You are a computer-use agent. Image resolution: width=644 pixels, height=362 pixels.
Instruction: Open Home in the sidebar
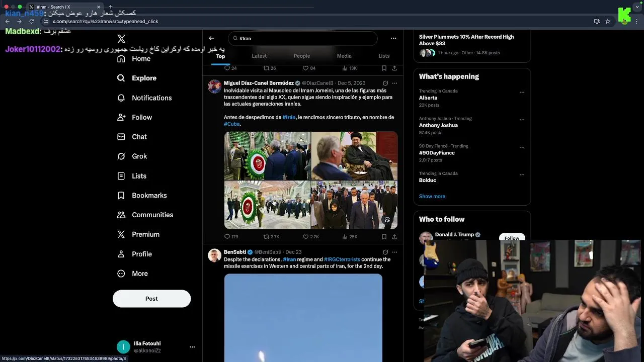click(x=134, y=59)
